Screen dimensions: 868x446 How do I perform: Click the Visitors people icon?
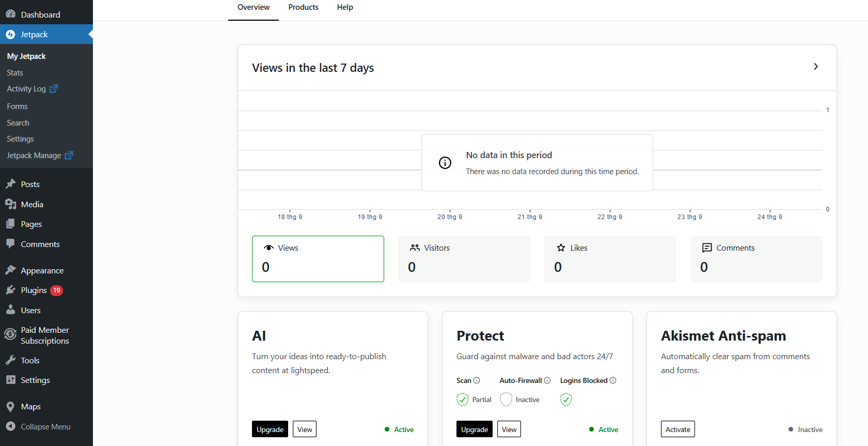point(415,248)
